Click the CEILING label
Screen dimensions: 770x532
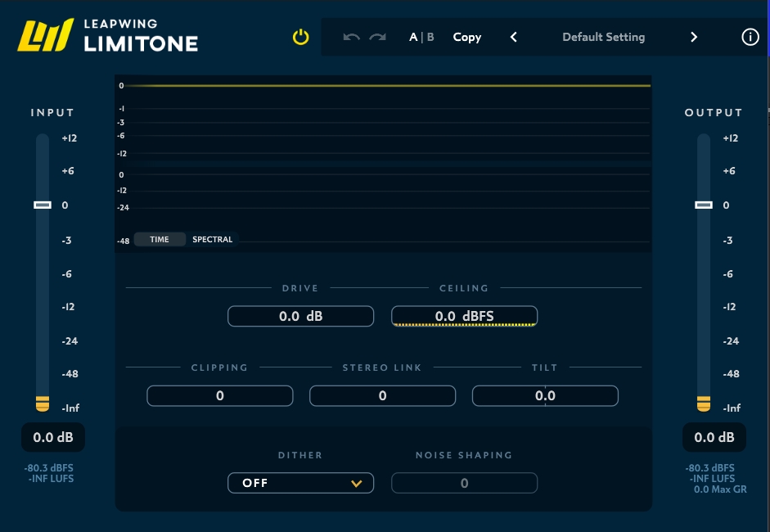tap(464, 288)
